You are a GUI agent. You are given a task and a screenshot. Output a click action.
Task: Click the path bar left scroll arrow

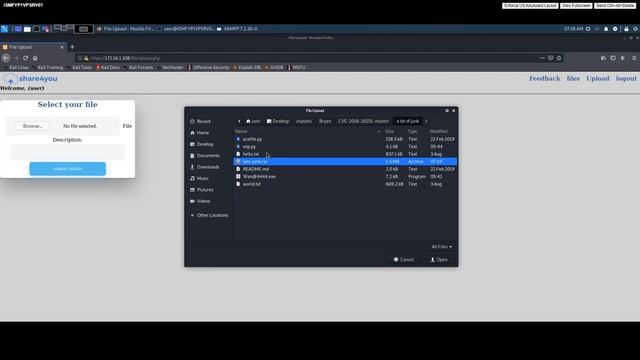(239, 121)
